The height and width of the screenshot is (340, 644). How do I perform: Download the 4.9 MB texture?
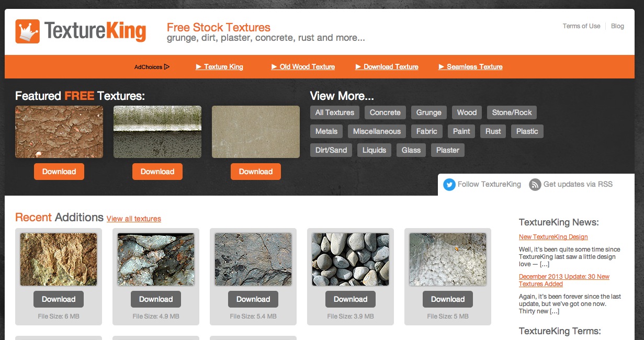tap(156, 299)
